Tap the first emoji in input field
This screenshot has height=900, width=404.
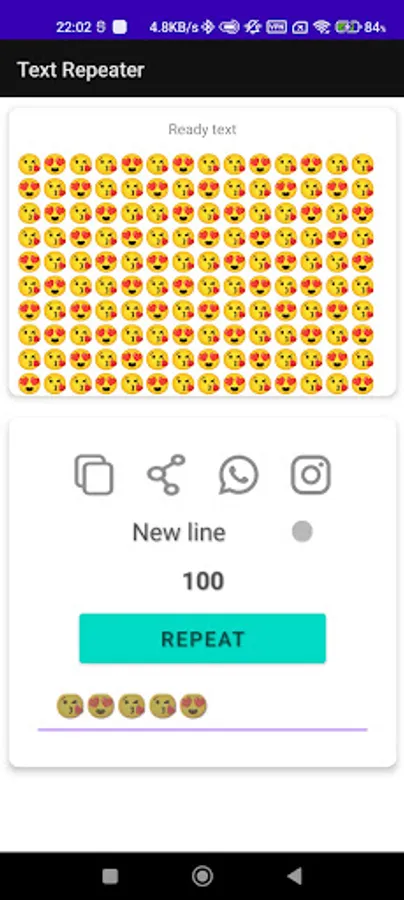(70, 706)
